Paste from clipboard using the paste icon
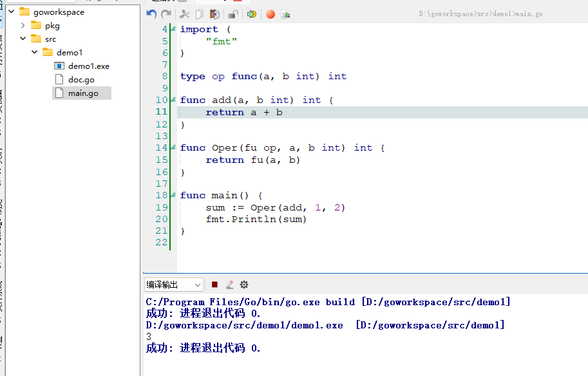 [214, 14]
